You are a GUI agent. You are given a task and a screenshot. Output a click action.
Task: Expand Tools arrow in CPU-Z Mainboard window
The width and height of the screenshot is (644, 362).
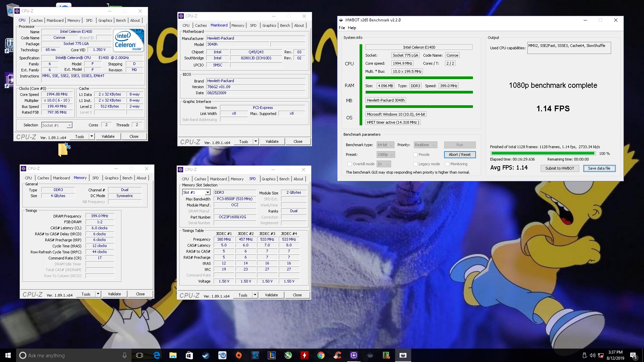(x=256, y=141)
